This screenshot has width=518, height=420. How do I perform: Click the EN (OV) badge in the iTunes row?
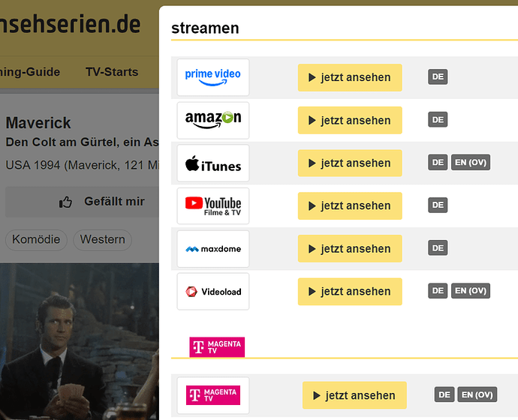[471, 162]
